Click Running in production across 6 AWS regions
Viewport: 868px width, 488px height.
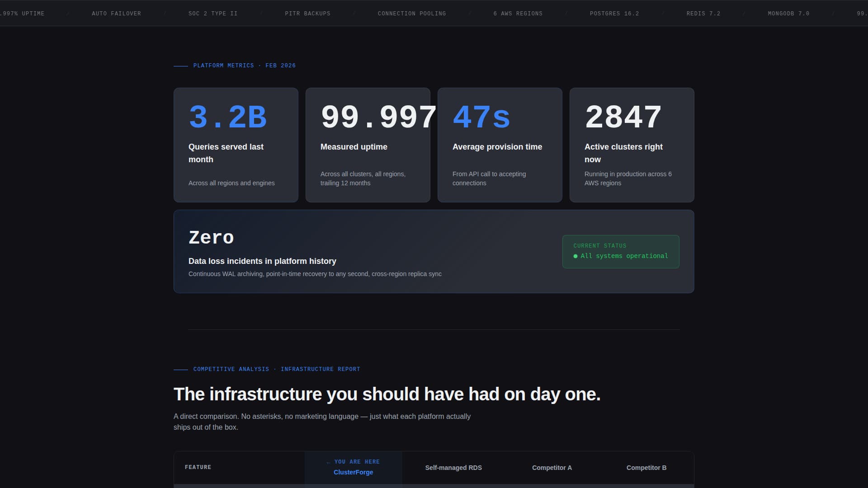628,178
